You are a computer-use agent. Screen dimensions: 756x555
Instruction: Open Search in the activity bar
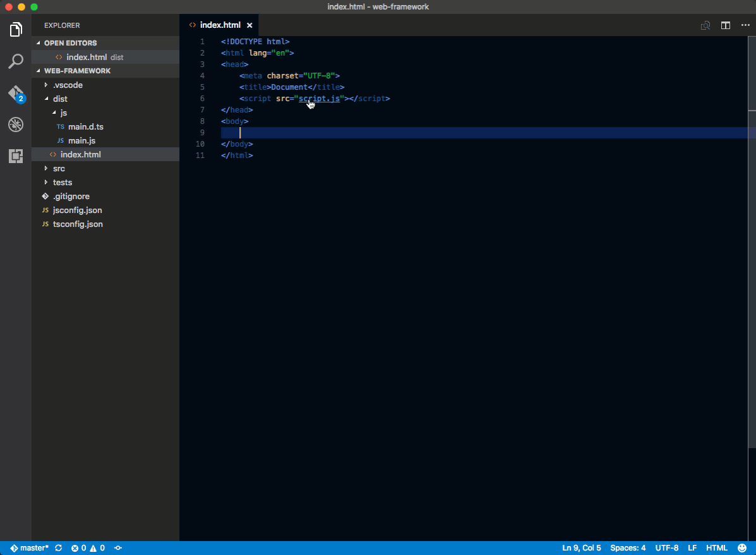[x=15, y=61]
